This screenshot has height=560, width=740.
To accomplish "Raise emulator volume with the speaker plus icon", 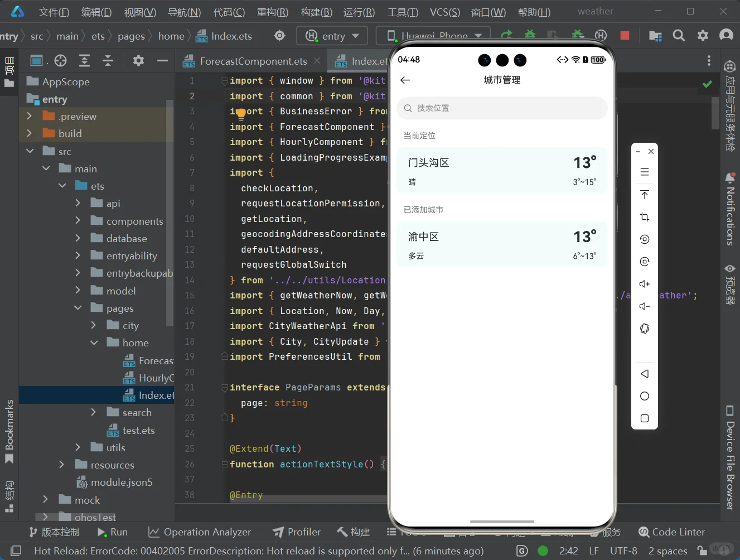I will point(645,284).
